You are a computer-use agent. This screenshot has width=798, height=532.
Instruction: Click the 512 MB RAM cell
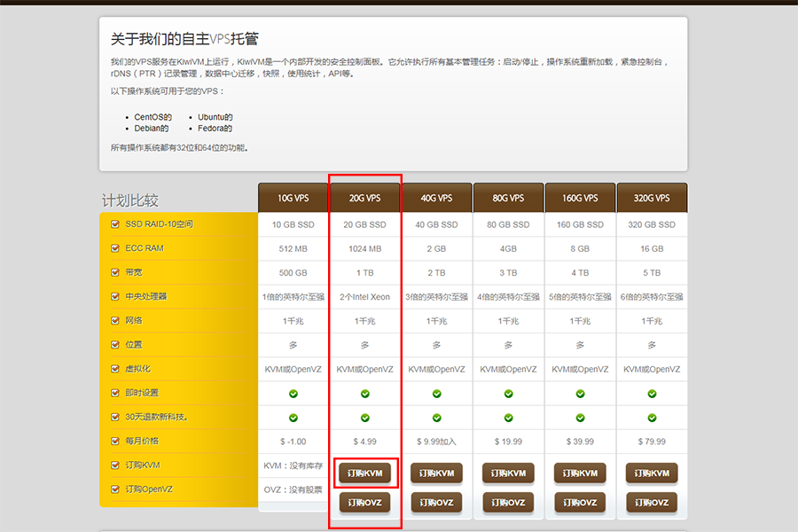293,248
